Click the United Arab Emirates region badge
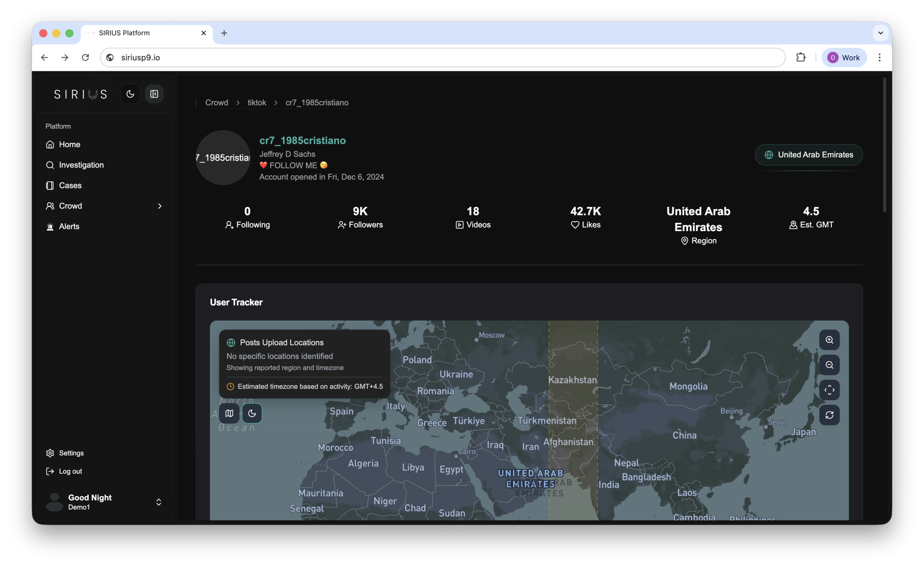 point(808,155)
